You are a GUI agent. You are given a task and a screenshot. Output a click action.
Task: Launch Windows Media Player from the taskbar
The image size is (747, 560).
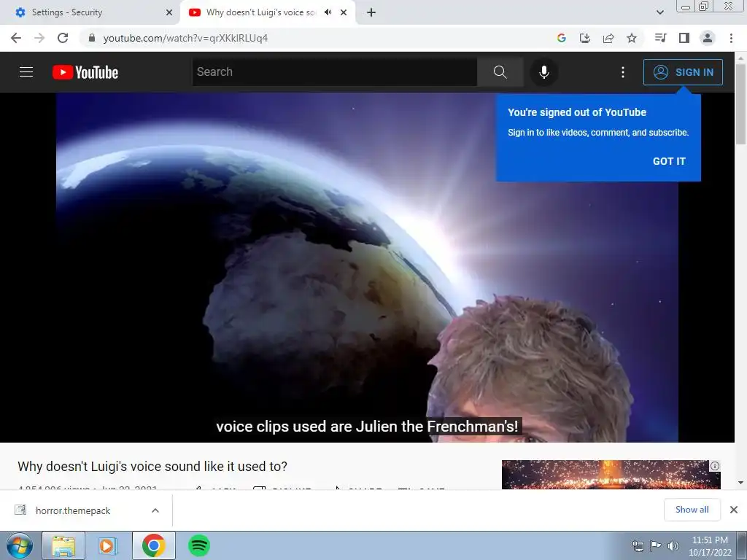(x=108, y=545)
